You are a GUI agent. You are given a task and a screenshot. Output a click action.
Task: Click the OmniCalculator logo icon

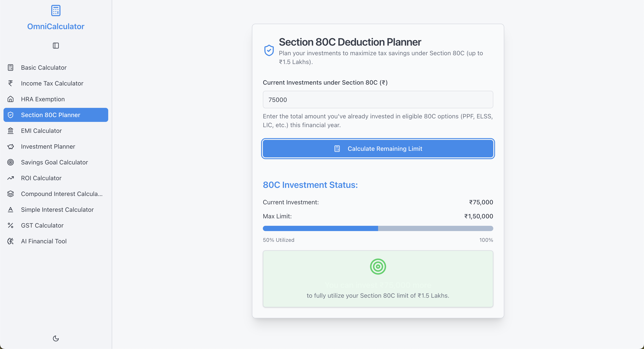55,11
